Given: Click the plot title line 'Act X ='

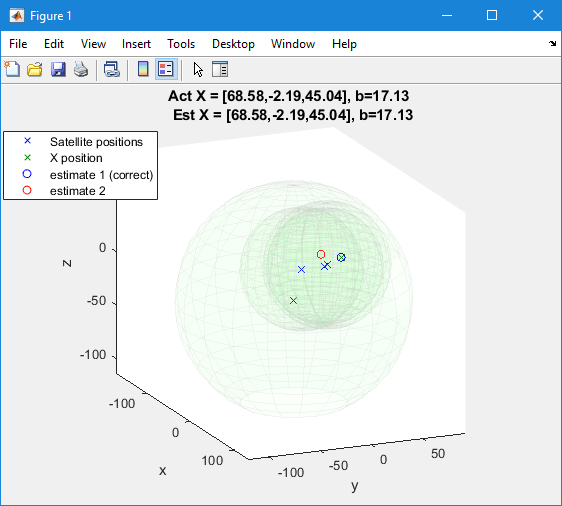Looking at the screenshot, I should (289, 96).
